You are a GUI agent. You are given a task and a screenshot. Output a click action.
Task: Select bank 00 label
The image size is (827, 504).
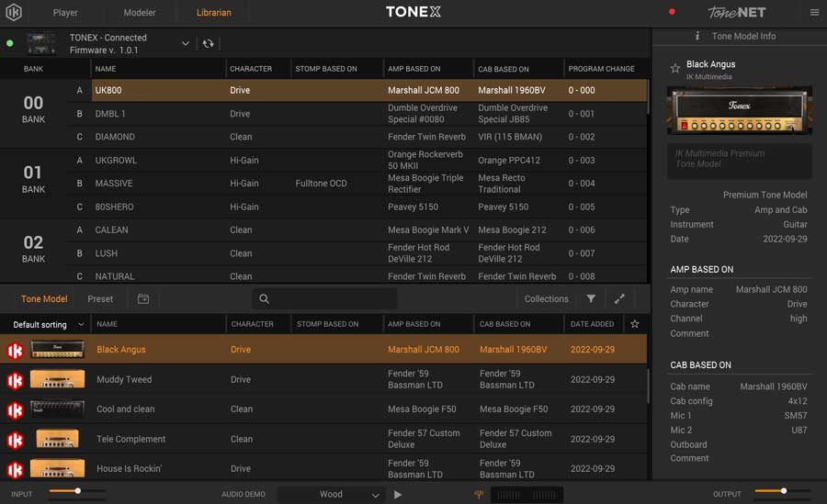click(x=33, y=109)
